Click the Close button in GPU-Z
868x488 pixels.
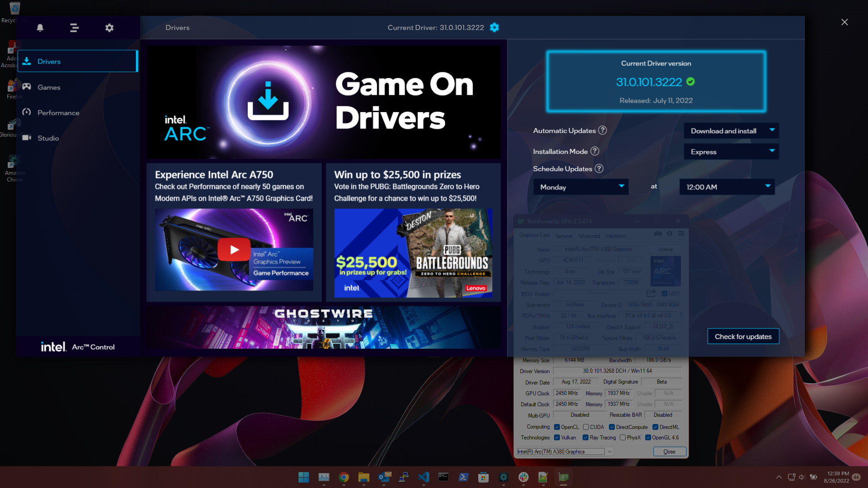669,452
